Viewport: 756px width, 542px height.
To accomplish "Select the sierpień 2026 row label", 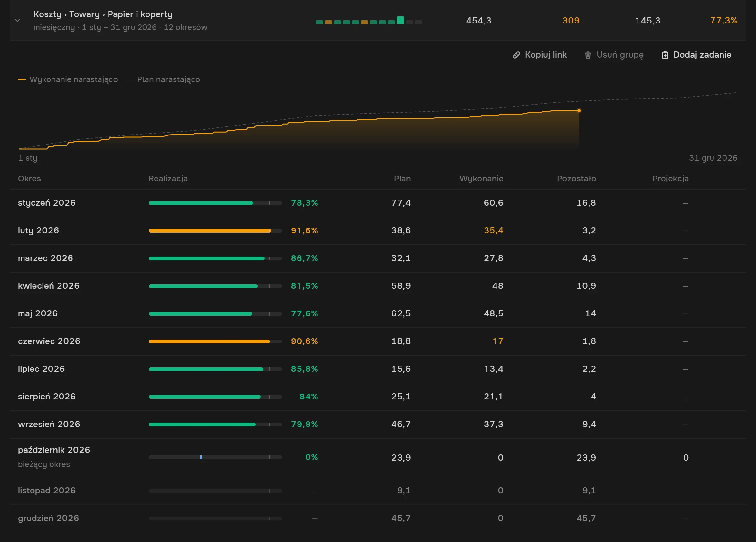I will tap(47, 396).
